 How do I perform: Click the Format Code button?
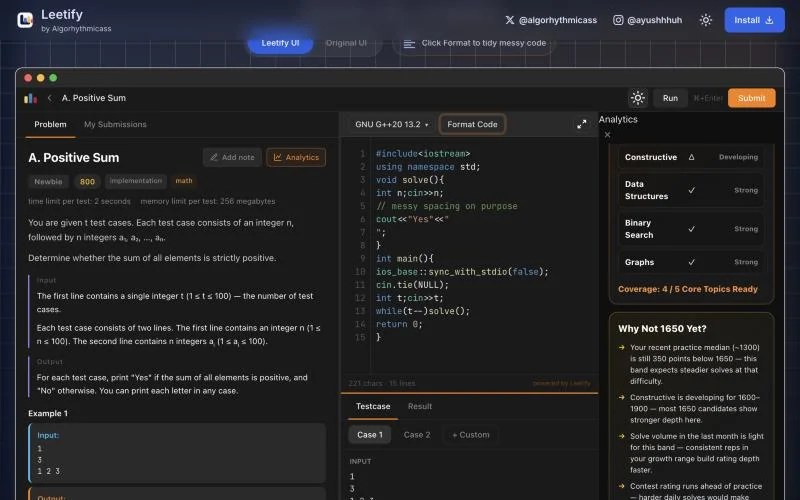[x=472, y=124]
